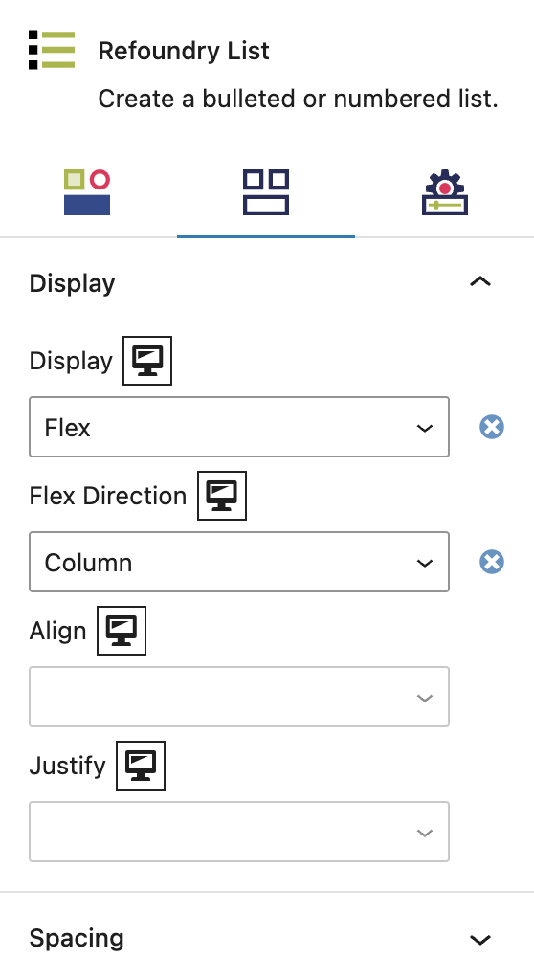534x980 pixels.
Task: Click desktop monitor icon beside Align
Action: click(122, 631)
